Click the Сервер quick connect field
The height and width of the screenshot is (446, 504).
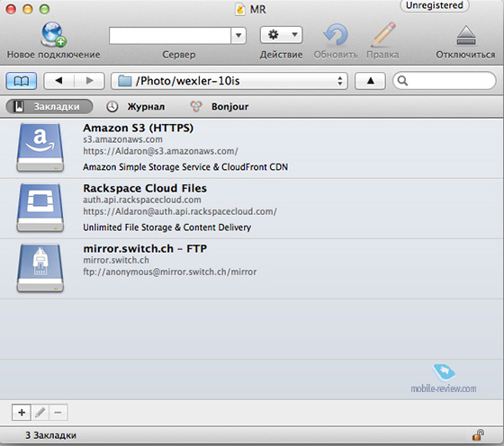pos(170,35)
